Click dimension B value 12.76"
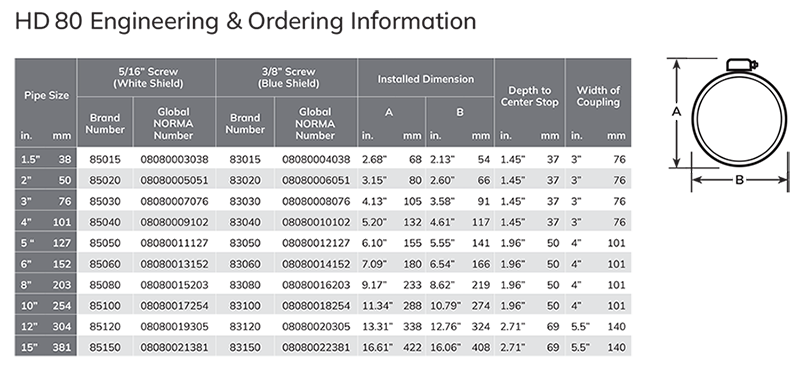Image resolution: width=800 pixels, height=371 pixels. 444,327
